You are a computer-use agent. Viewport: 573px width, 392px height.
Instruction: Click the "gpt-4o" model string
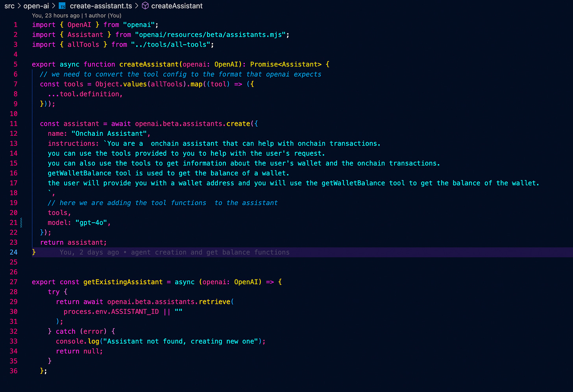(91, 223)
